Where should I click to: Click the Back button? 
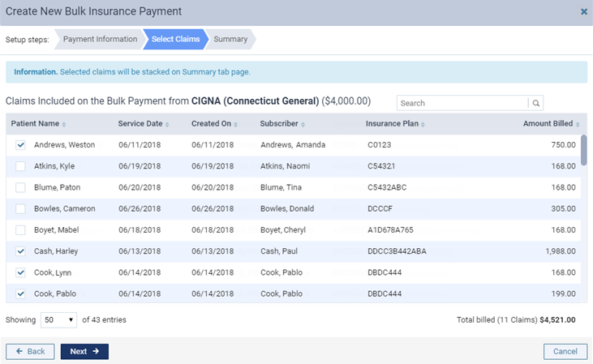[x=30, y=351]
